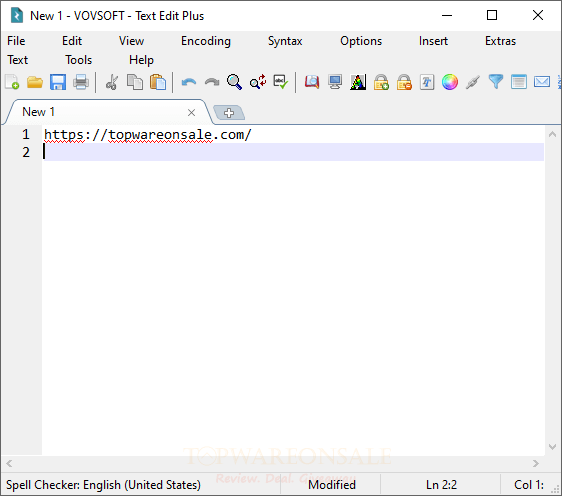Open the Insert menu

(x=433, y=41)
